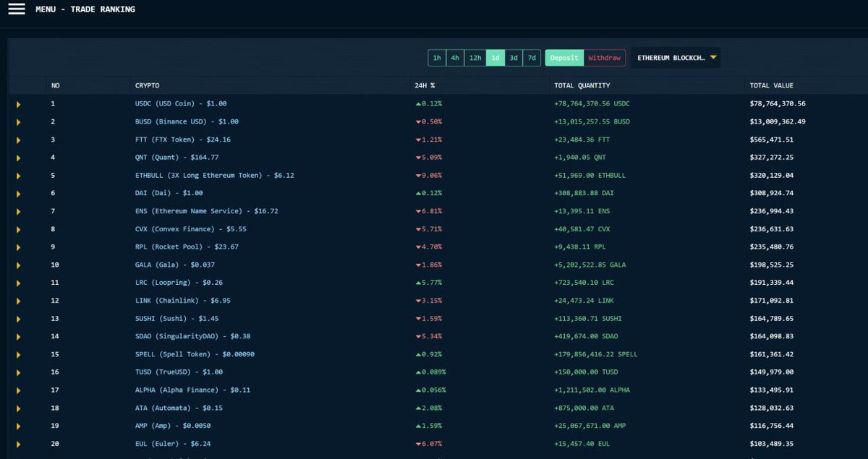868x459 pixels.
Task: Open USDC (USD Coin) crypto entry
Action: pyautogui.click(x=181, y=103)
